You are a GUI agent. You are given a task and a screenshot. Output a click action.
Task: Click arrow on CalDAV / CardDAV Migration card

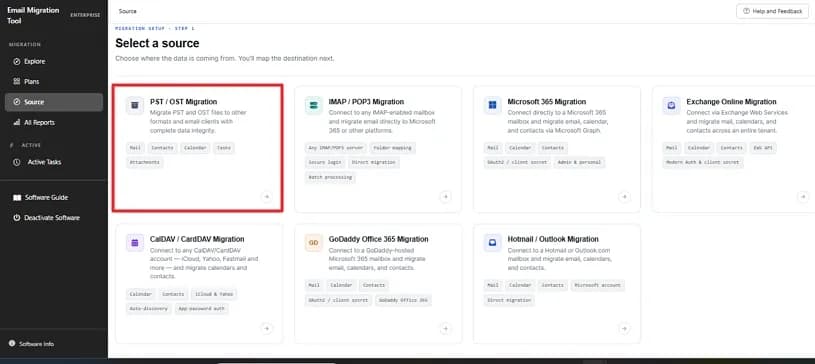click(x=267, y=329)
